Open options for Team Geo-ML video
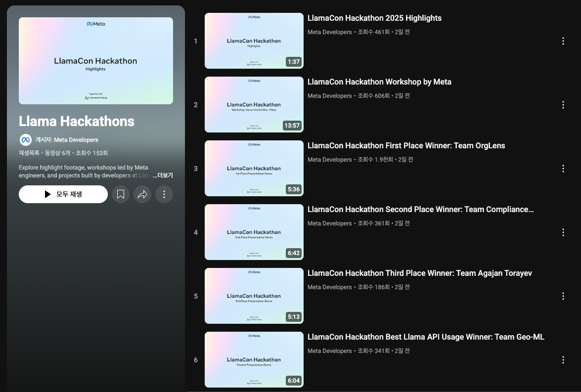This screenshot has width=581, height=392. pos(563,360)
